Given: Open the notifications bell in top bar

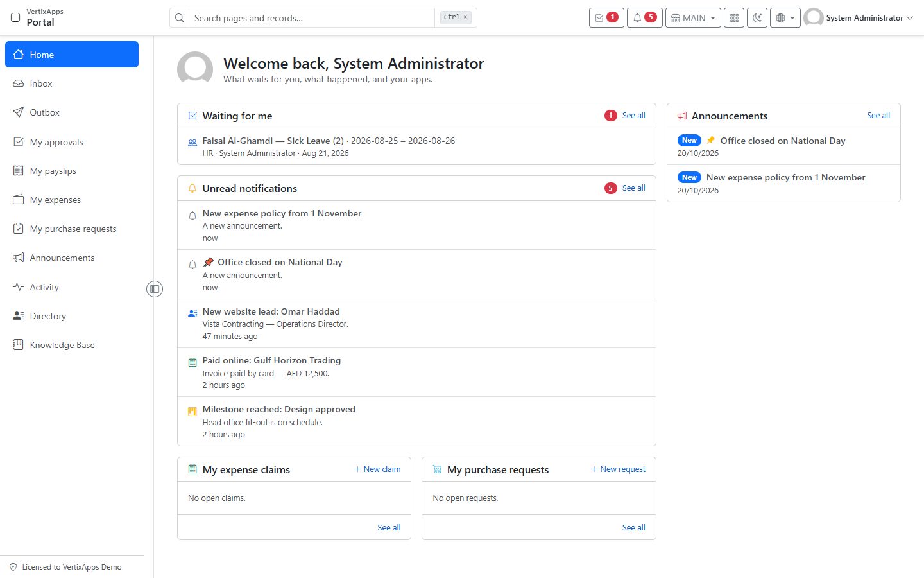Looking at the screenshot, I should [x=644, y=18].
